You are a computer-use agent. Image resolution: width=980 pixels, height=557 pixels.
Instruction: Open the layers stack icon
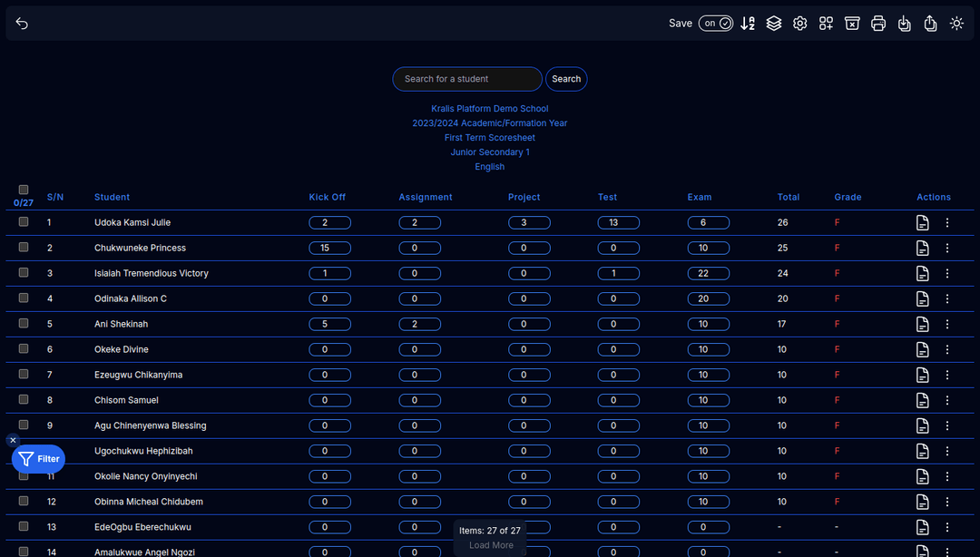(773, 24)
